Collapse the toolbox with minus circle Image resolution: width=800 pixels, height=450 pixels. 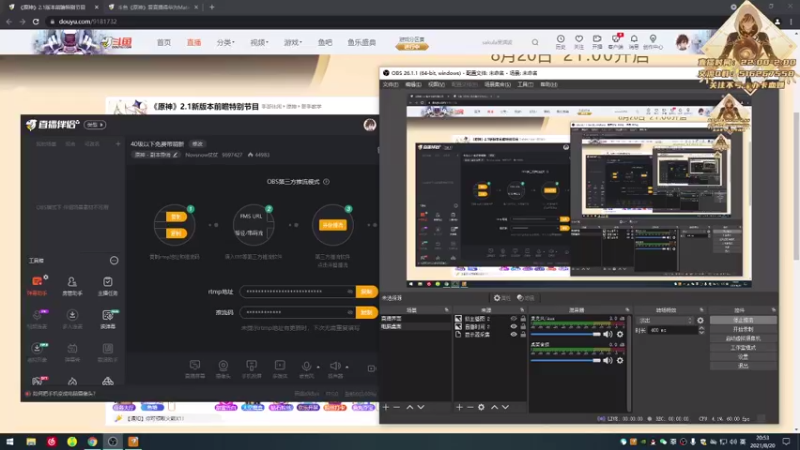114,261
